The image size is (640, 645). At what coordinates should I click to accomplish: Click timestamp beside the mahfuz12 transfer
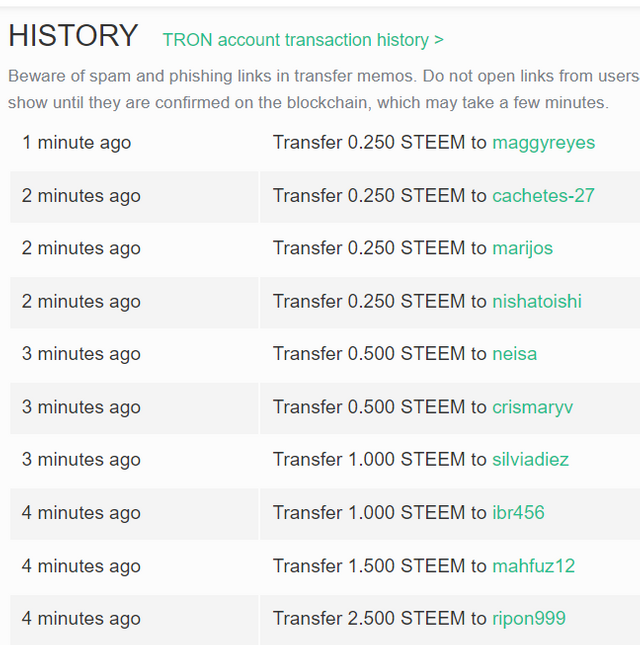click(x=81, y=566)
